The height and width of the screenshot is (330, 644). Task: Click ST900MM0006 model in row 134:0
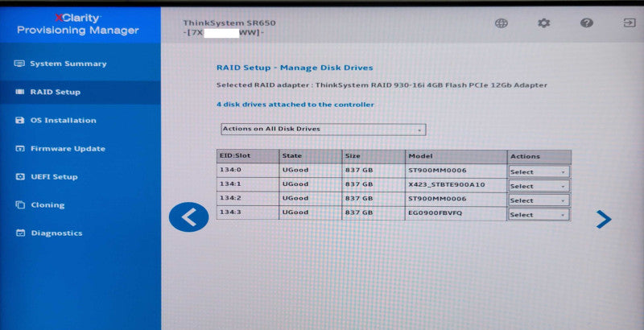(x=456, y=171)
